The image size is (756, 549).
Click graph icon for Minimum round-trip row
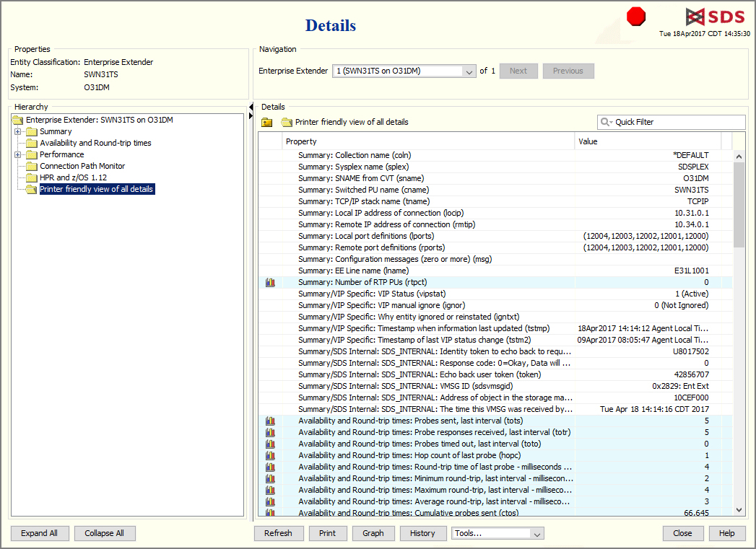[270, 479]
